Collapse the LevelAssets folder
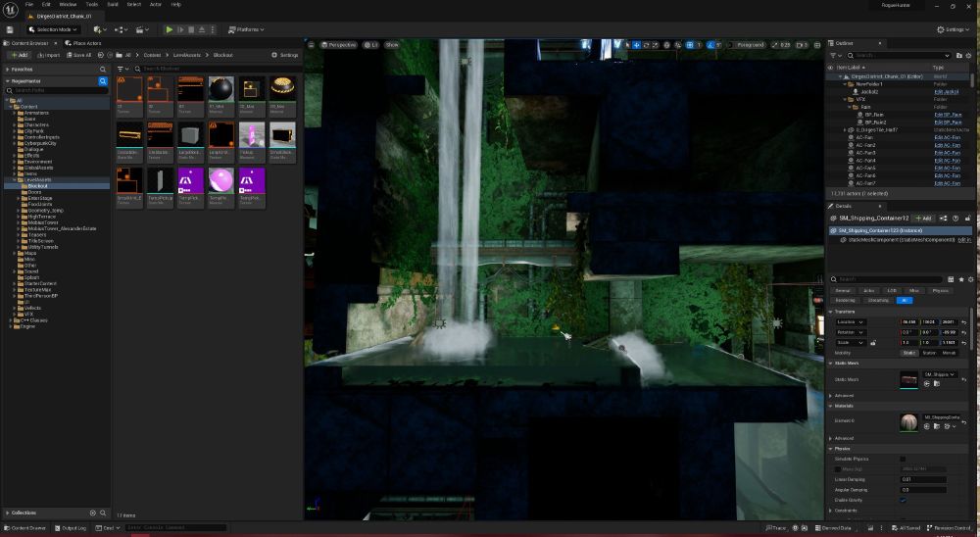 [15, 179]
